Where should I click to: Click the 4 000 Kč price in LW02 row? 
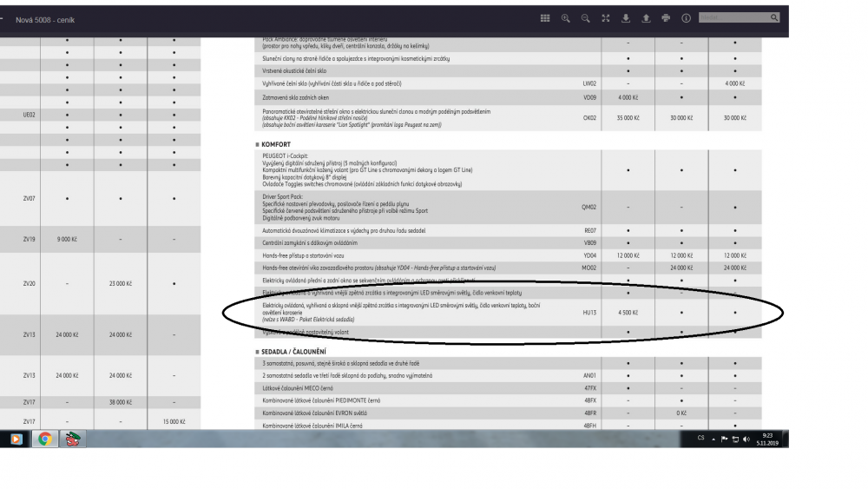tap(734, 83)
